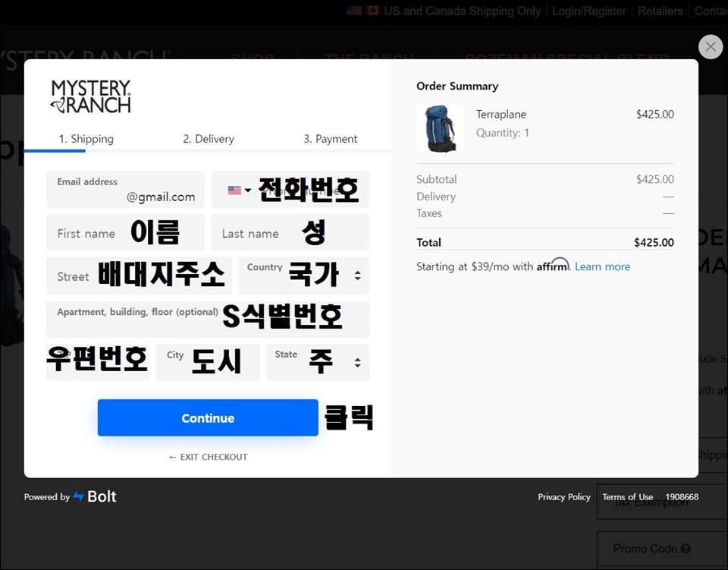Image resolution: width=728 pixels, height=570 pixels.
Task: Open Retailers in the top bar
Action: pos(661,11)
